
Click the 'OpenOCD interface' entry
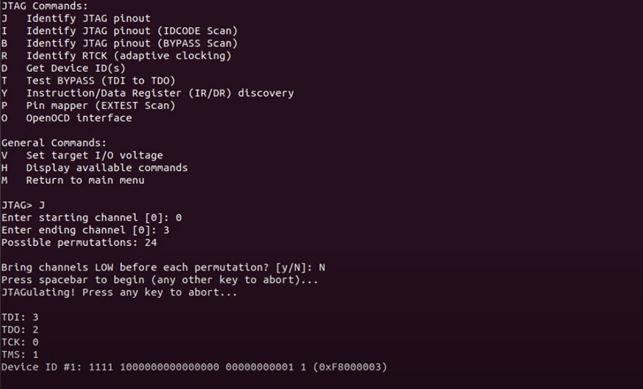pyautogui.click(x=67, y=118)
